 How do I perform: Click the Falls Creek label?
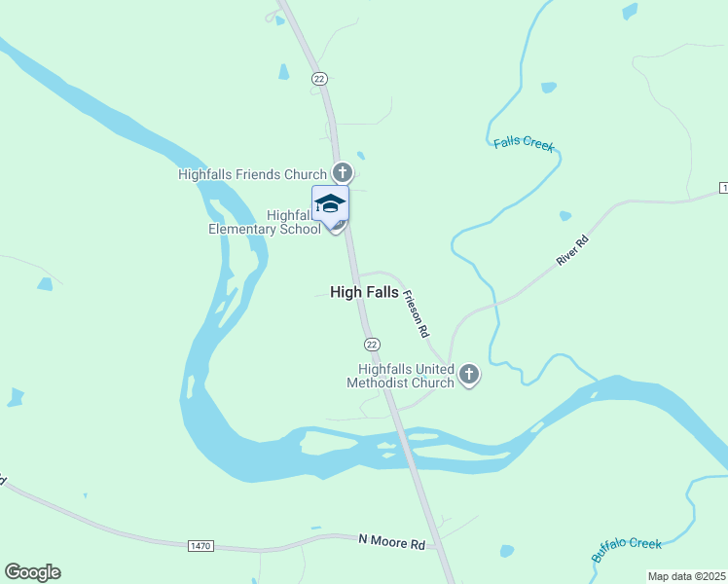pyautogui.click(x=525, y=143)
